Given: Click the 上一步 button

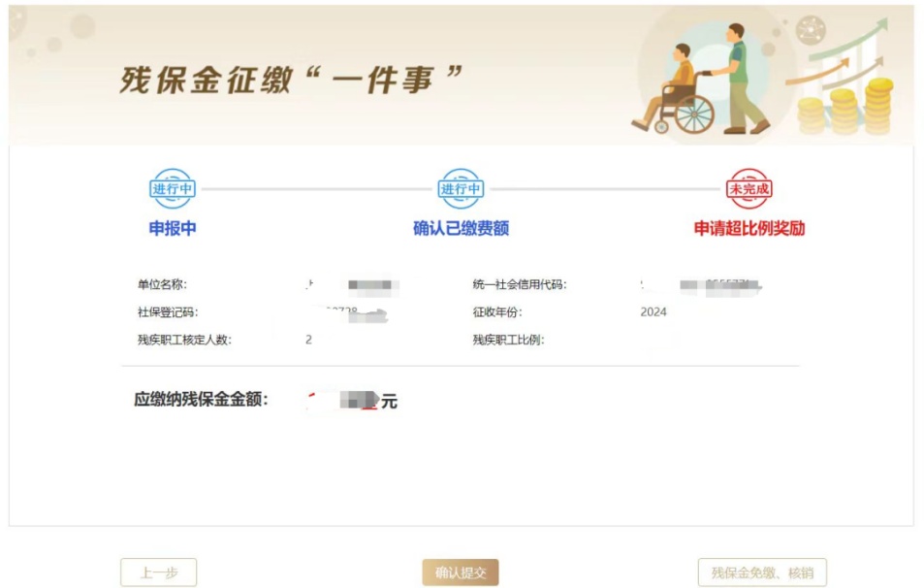Looking at the screenshot, I should point(158,572).
